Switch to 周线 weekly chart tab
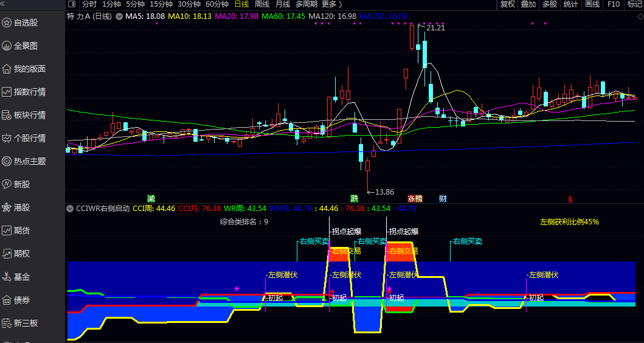This screenshot has width=644, height=343. coord(262,4)
